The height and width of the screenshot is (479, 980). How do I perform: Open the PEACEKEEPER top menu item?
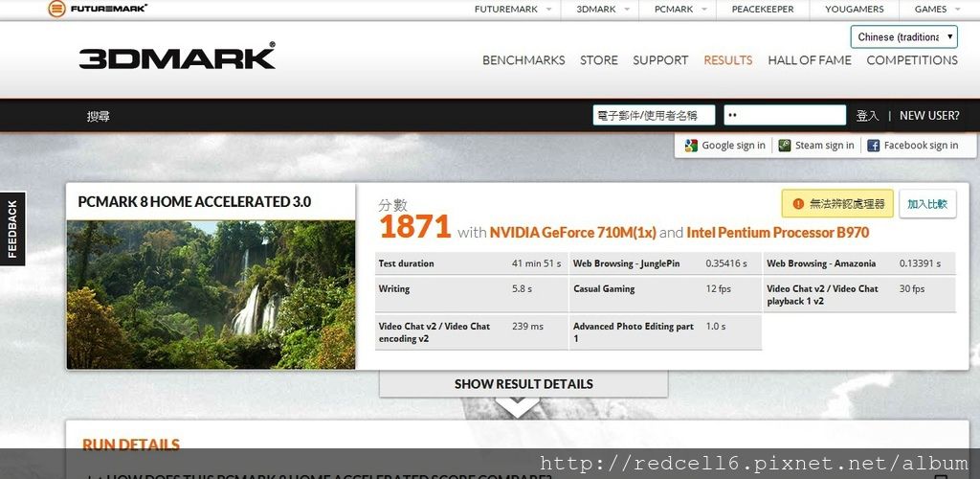763,9
